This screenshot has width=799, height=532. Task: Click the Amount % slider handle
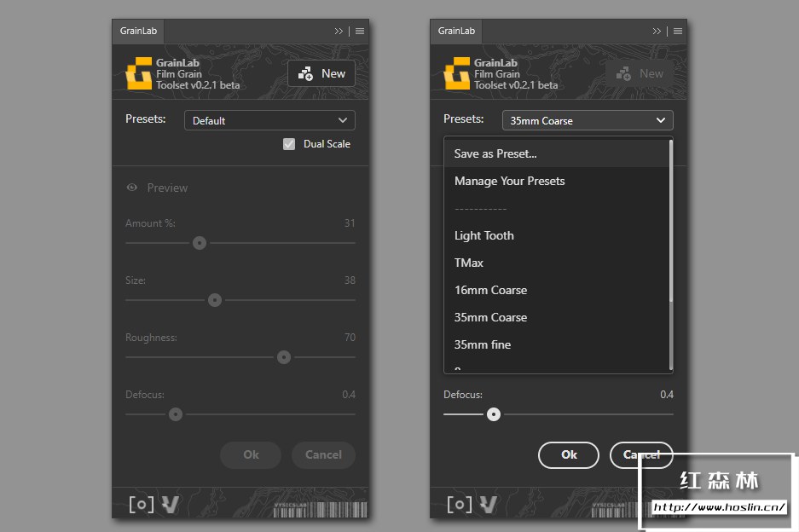[200, 243]
